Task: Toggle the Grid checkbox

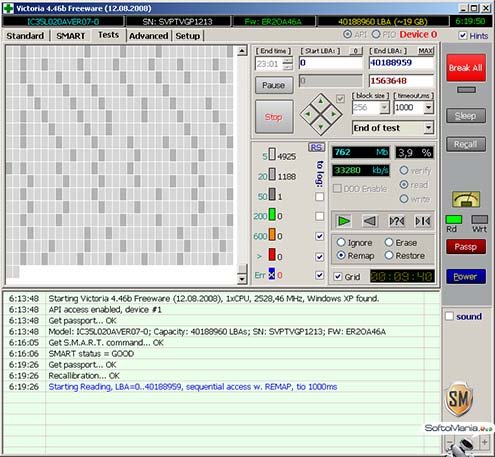Action: click(338, 276)
